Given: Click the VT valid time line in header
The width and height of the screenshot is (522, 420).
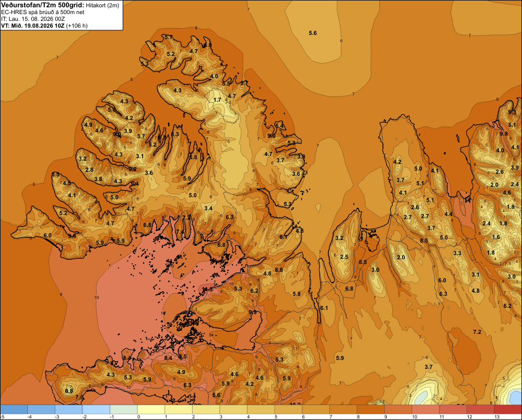Looking at the screenshot, I should (x=44, y=26).
